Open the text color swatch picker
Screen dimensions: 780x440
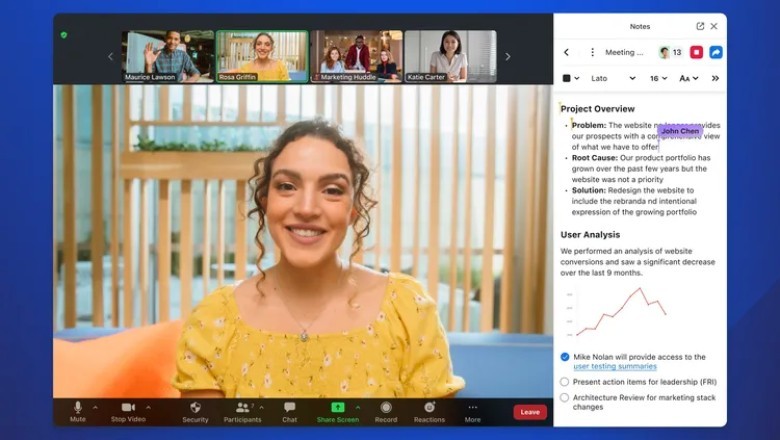pyautogui.click(x=570, y=78)
